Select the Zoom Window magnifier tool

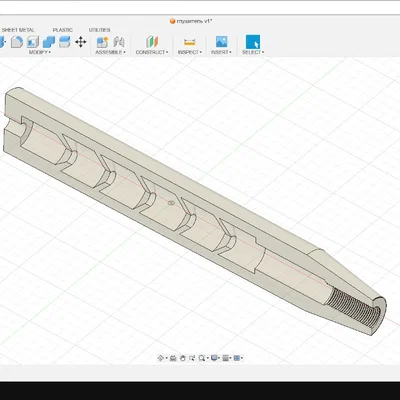coord(202,358)
